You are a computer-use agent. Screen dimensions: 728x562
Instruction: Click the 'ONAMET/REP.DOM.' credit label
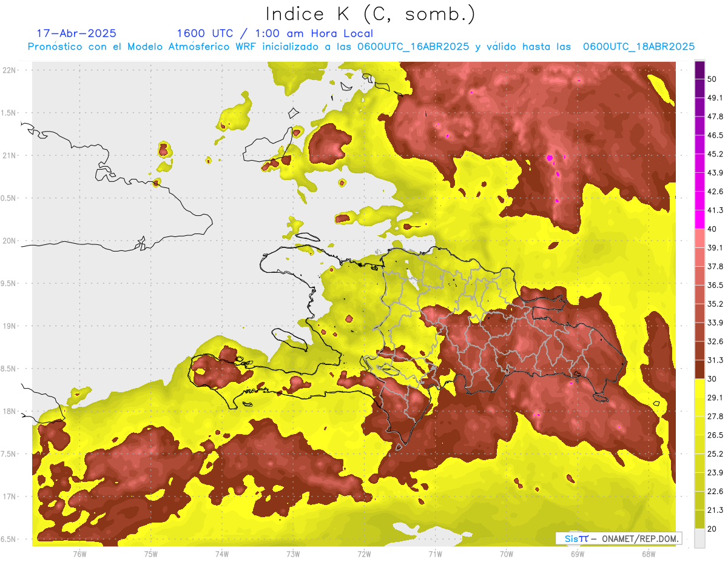(639, 538)
